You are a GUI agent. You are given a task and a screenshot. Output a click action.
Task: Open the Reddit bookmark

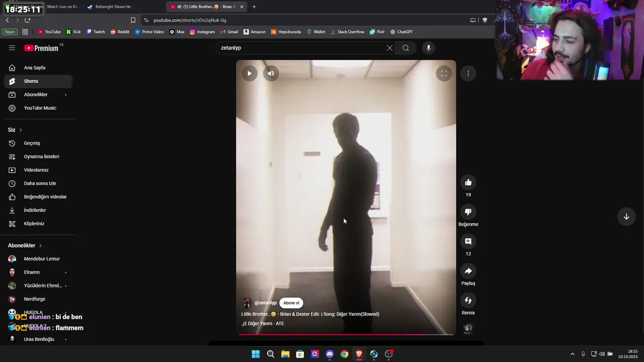point(120,32)
